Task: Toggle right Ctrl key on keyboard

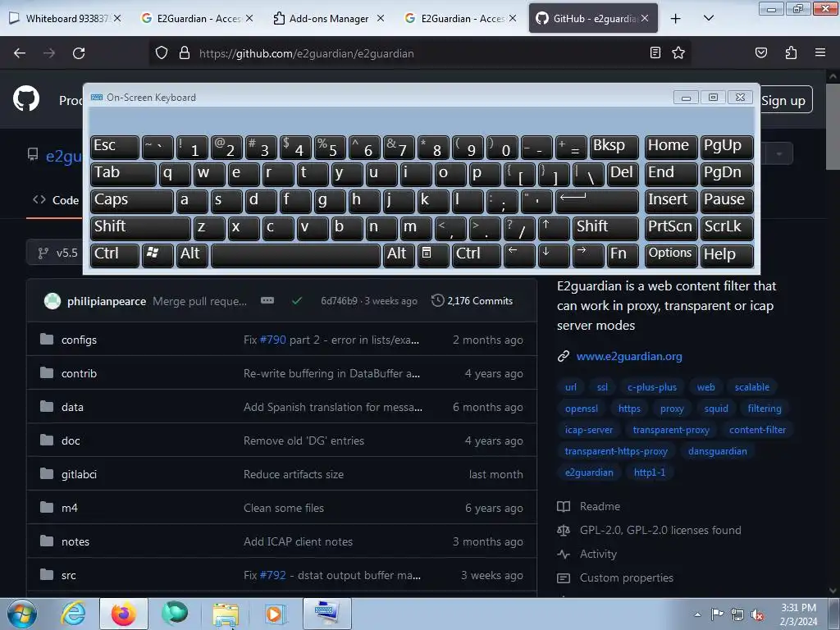Action: pos(476,255)
